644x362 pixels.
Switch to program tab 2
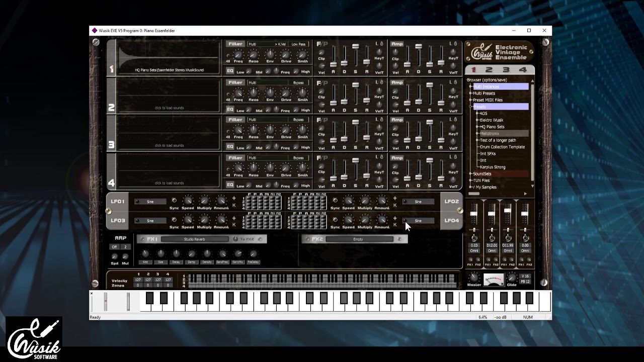tap(489, 70)
